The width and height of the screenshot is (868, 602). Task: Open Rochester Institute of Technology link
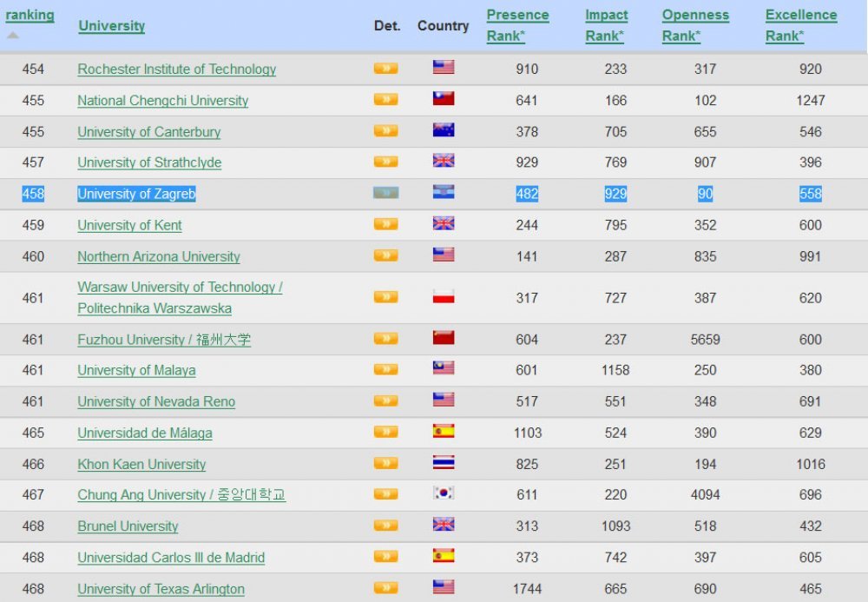point(176,69)
